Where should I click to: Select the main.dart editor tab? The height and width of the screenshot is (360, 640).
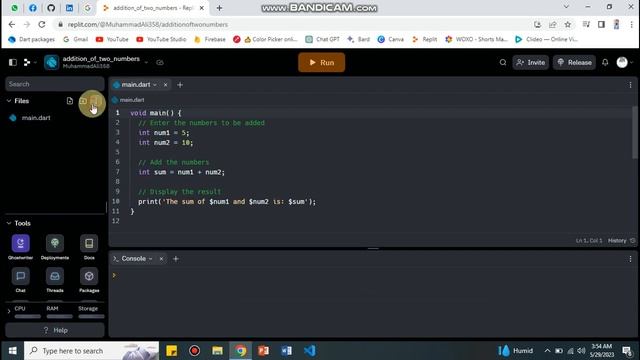[x=136, y=84]
